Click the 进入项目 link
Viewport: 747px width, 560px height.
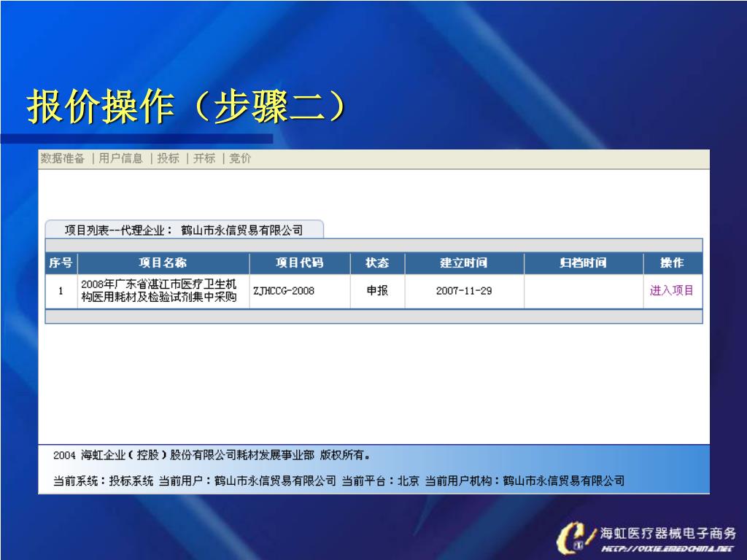pyautogui.click(x=672, y=290)
